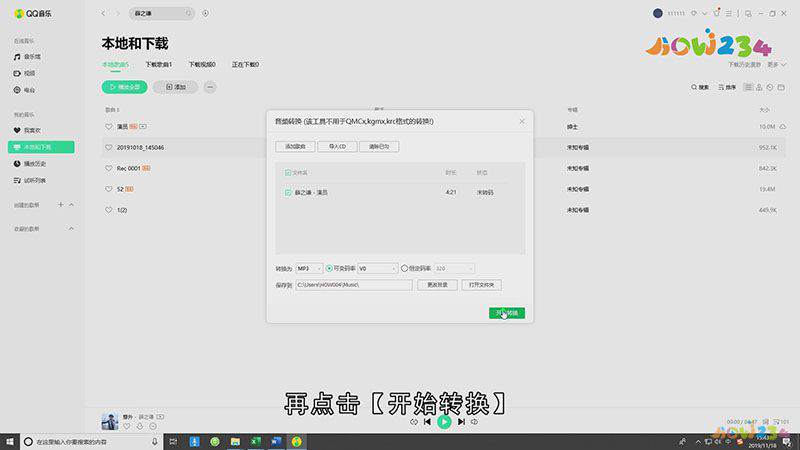Switch to folder view icon

781,87
